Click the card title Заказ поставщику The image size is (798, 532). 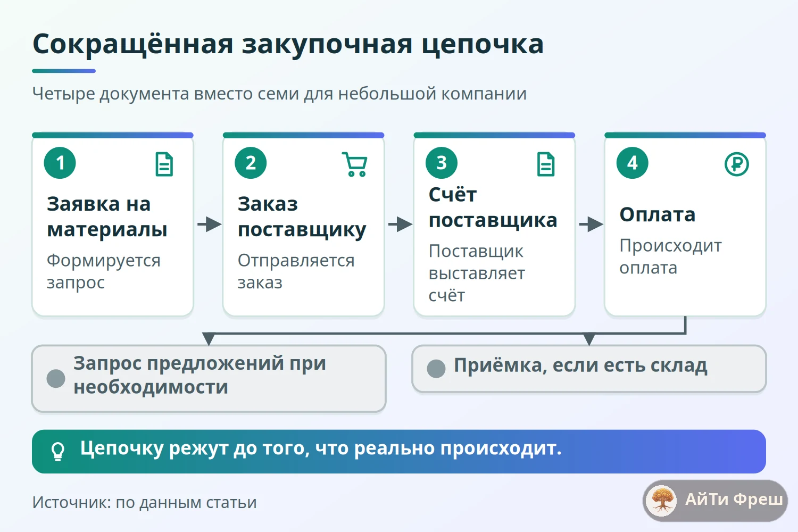coord(302,217)
